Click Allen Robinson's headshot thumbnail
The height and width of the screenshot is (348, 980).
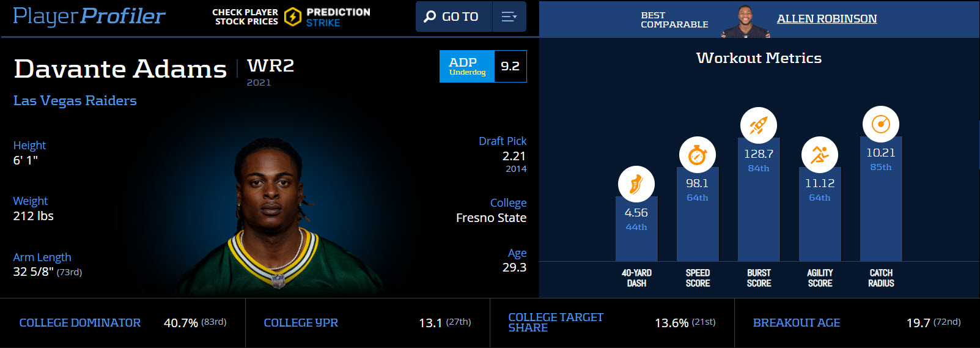744,21
